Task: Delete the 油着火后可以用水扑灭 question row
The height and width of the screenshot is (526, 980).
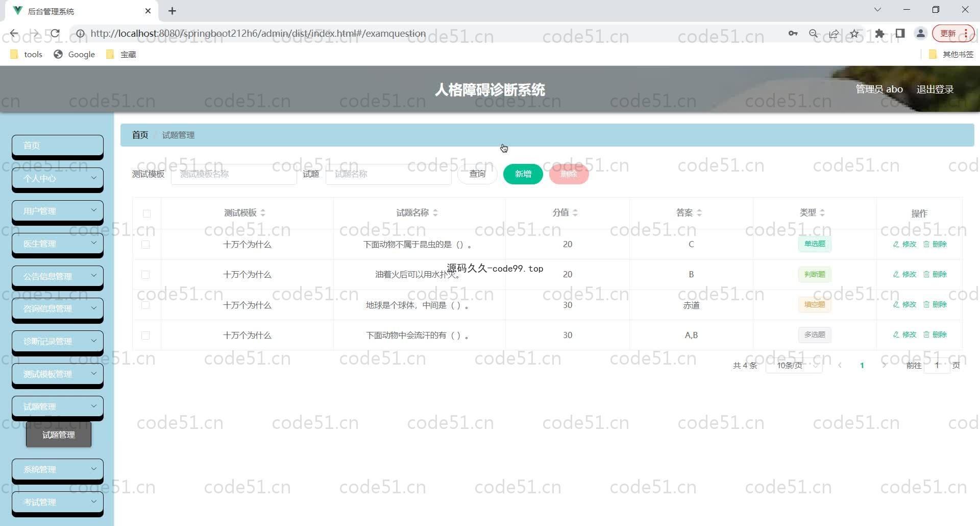Action: coord(935,274)
